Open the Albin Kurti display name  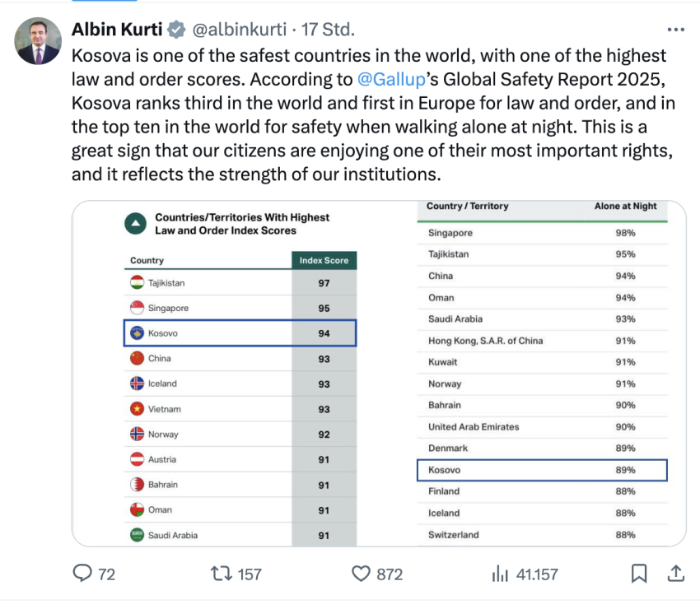pos(118,30)
